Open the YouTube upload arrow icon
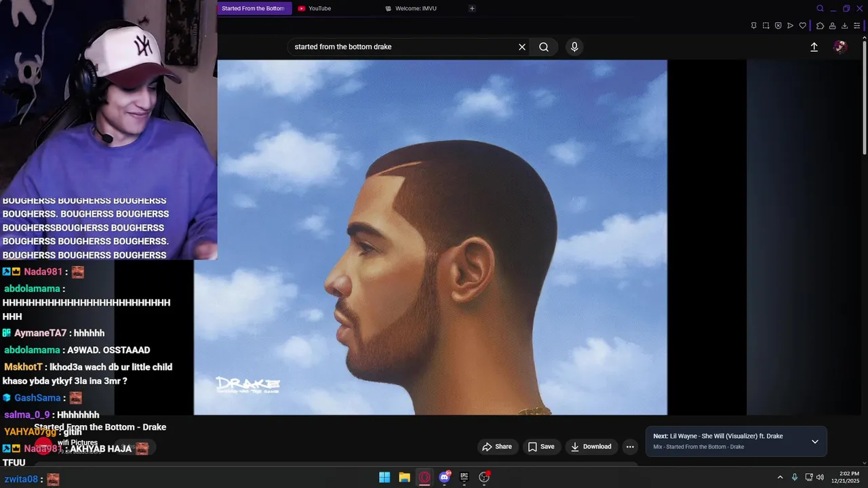Viewport: 868px width, 488px height. (x=814, y=47)
